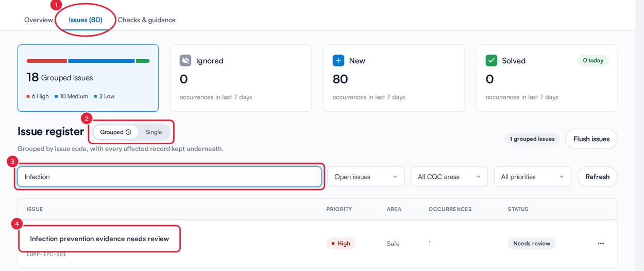This screenshot has height=271, width=644.
Task: Click the '1 grouped issues' badge
Action: [532, 139]
